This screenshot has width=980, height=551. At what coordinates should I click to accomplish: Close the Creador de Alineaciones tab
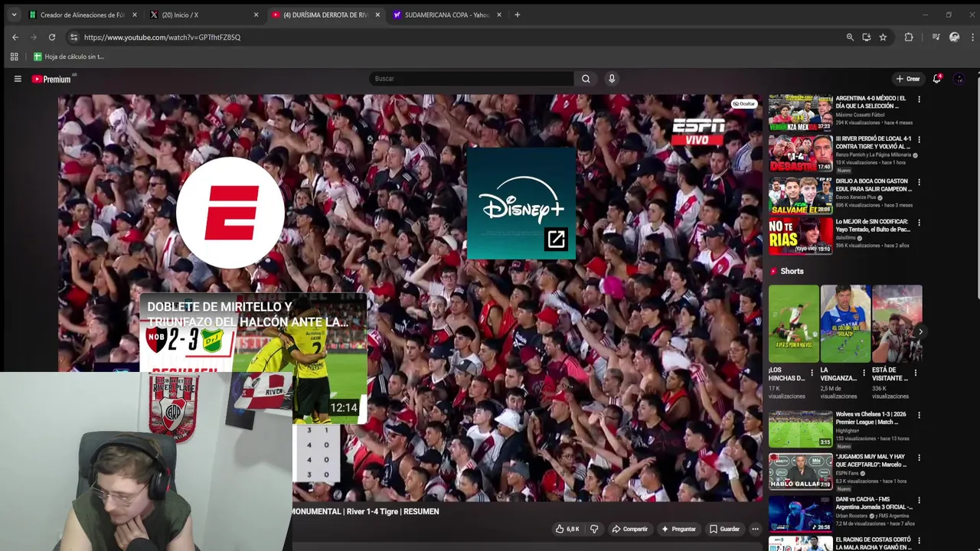(x=135, y=15)
